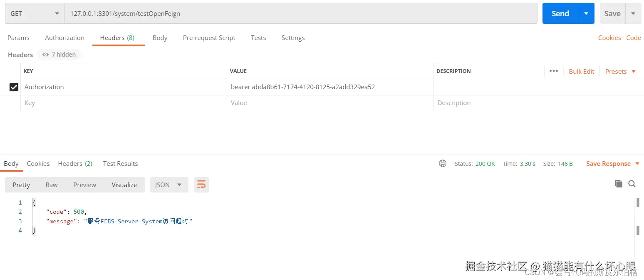Open the GET method dropdown
This screenshot has height=280, width=644.
35,14
